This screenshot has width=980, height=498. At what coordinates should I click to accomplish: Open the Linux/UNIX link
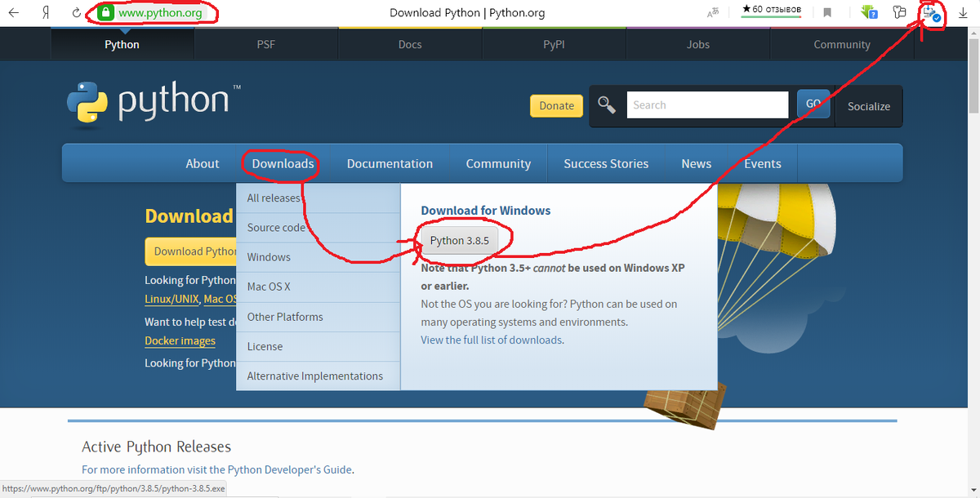point(171,300)
